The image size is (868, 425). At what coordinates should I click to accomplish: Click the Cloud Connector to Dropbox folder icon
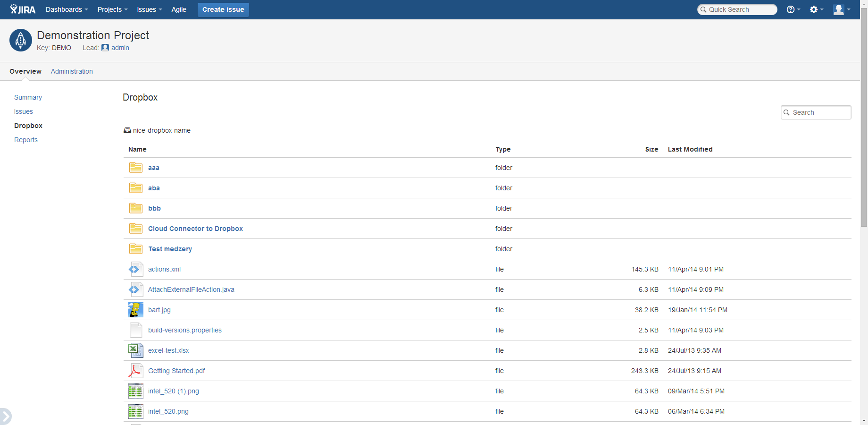(136, 229)
